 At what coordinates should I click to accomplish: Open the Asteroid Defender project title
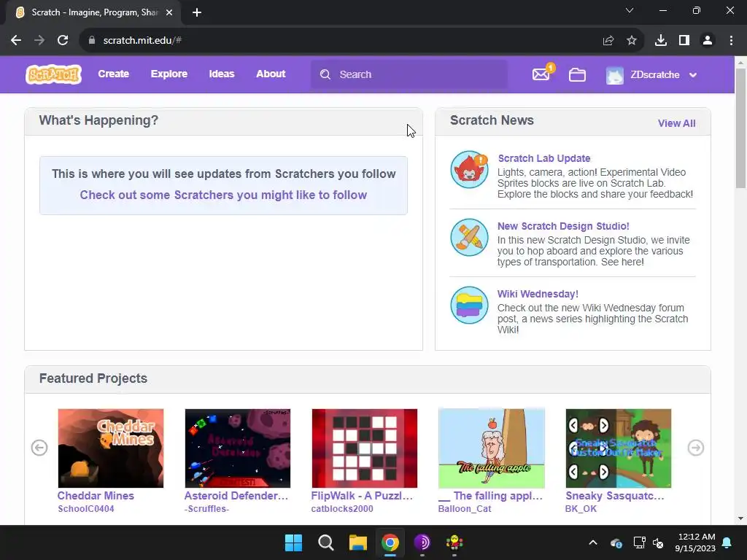click(x=236, y=496)
